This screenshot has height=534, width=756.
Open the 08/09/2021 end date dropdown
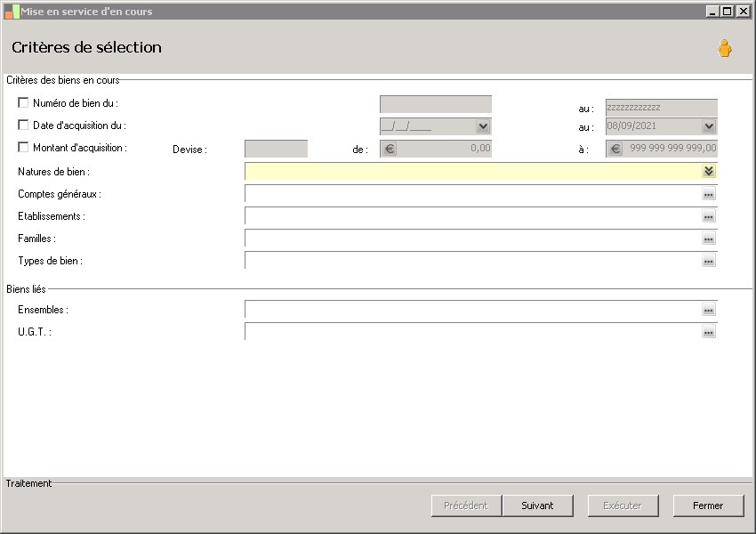tap(708, 126)
